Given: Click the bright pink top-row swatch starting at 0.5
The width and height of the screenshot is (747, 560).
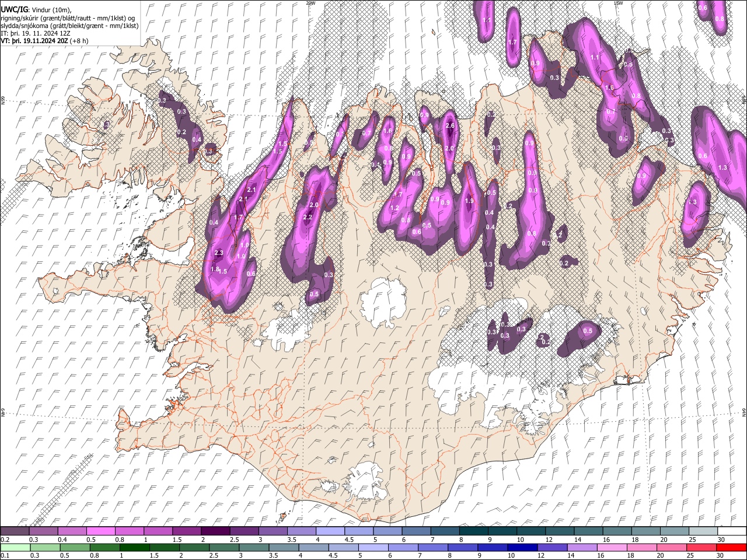Looking at the screenshot, I should (x=100, y=531).
